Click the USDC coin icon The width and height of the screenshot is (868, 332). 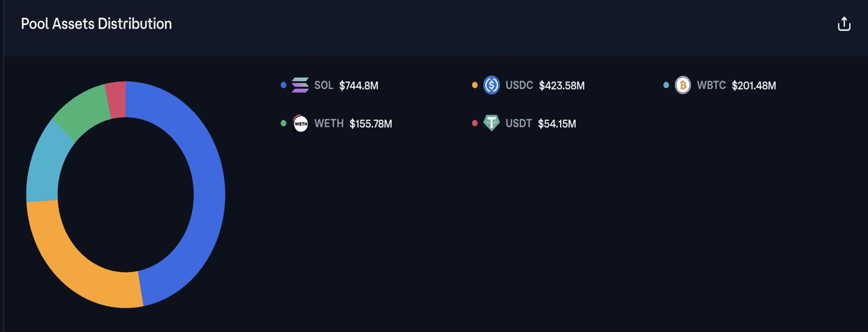(x=492, y=85)
